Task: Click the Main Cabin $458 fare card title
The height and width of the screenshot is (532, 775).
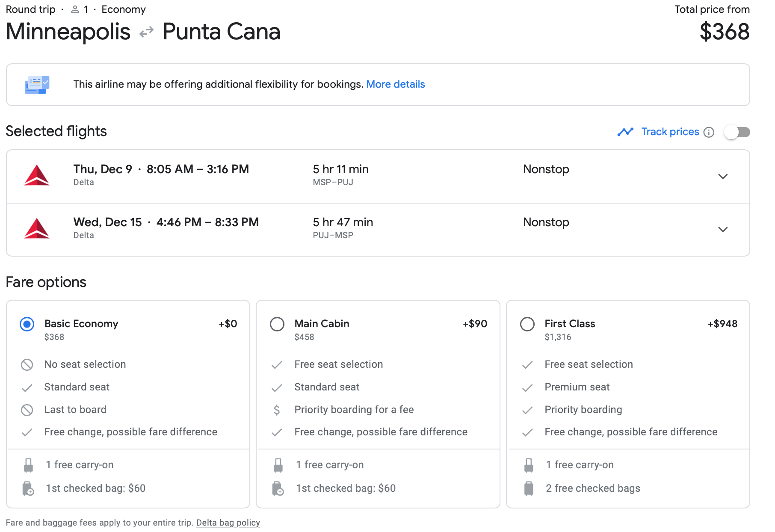Action: (322, 324)
